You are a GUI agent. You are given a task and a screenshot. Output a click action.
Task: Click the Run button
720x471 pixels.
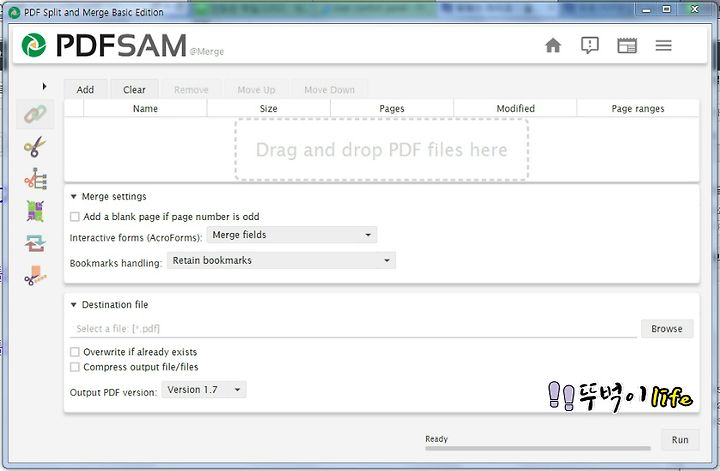click(680, 440)
